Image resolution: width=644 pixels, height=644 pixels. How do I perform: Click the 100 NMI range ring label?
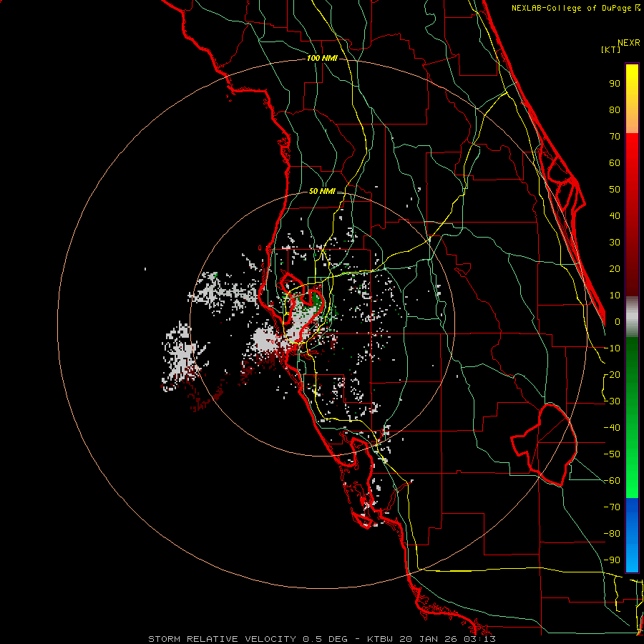(322, 59)
